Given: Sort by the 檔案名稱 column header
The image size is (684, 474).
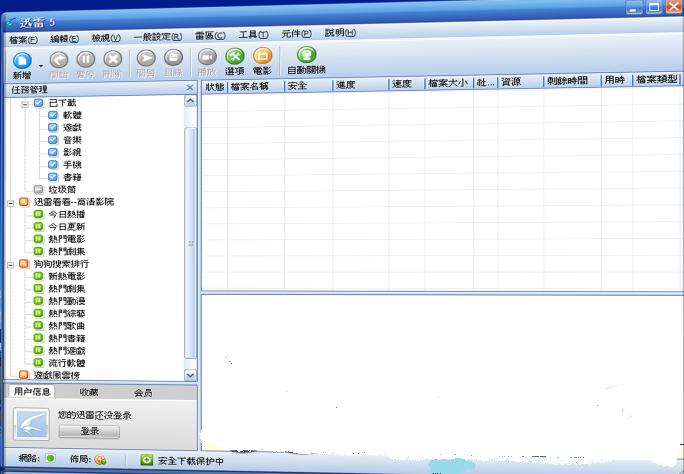Looking at the screenshot, I should pos(256,86).
